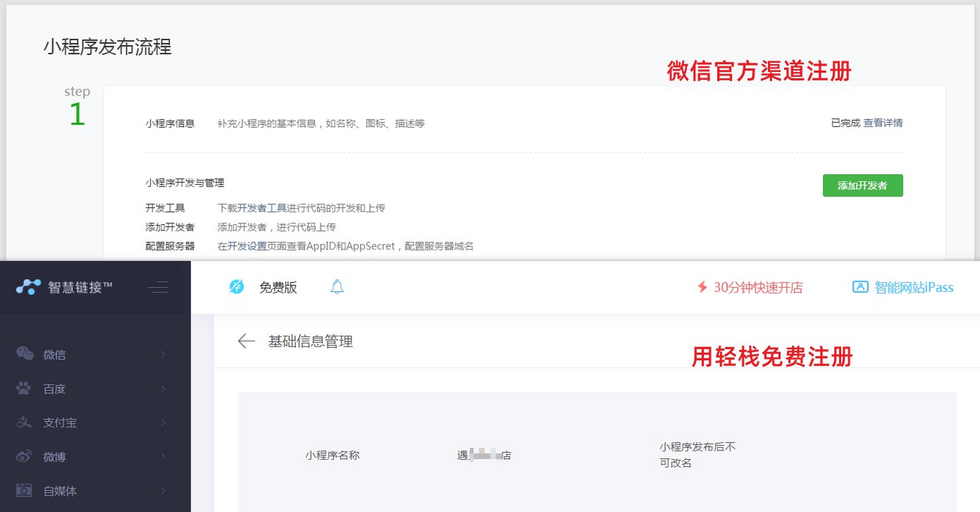Click the 免费版 label

coord(278,287)
